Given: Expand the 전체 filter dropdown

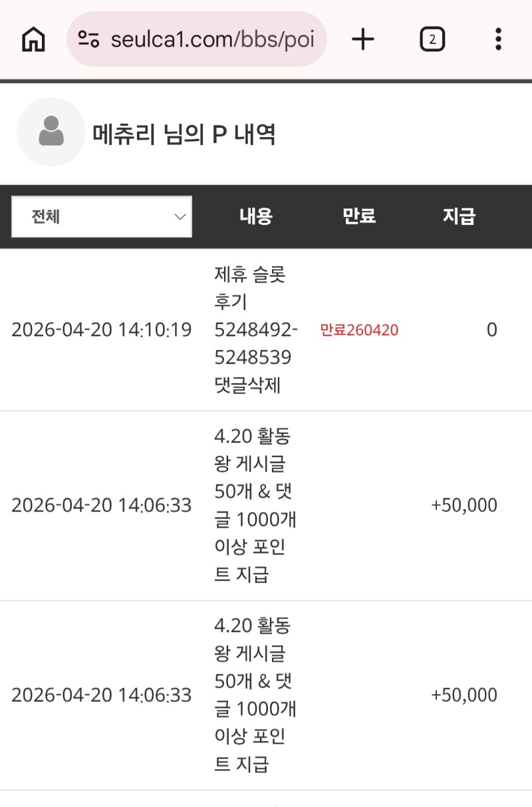Looking at the screenshot, I should coord(102,217).
